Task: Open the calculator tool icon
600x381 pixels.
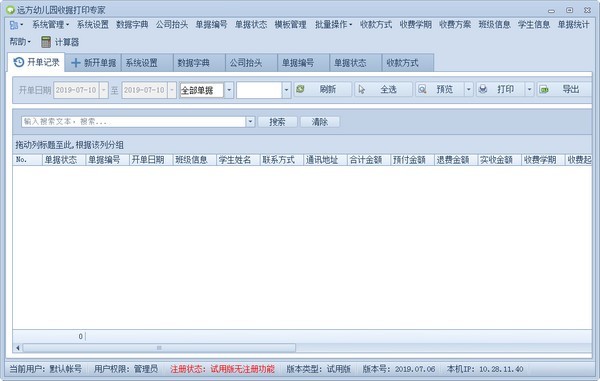Action: point(46,42)
